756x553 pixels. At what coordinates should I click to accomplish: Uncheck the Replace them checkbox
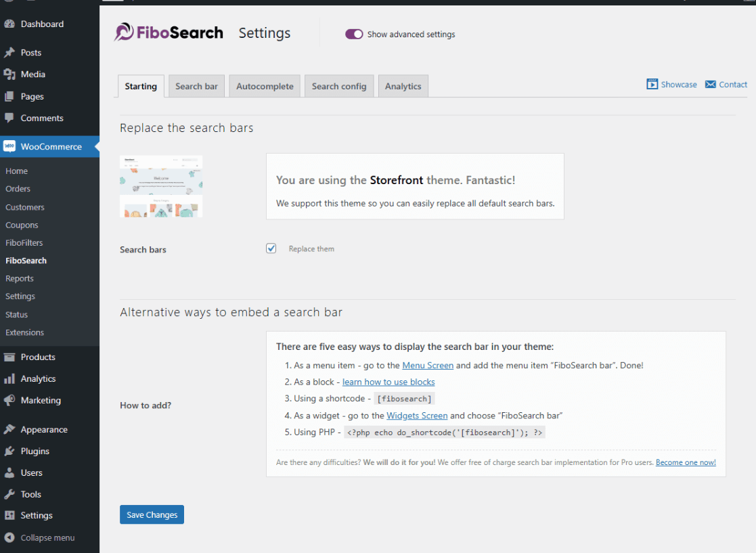[x=271, y=248]
